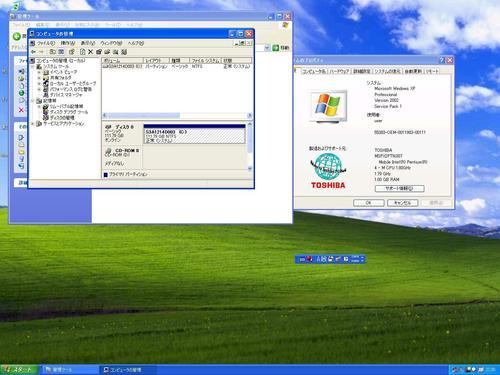Viewport: 500px width, 375px height.
Task: Switch to Hardware (ハードウェア) tab in System Properties
Action: pyautogui.click(x=339, y=71)
